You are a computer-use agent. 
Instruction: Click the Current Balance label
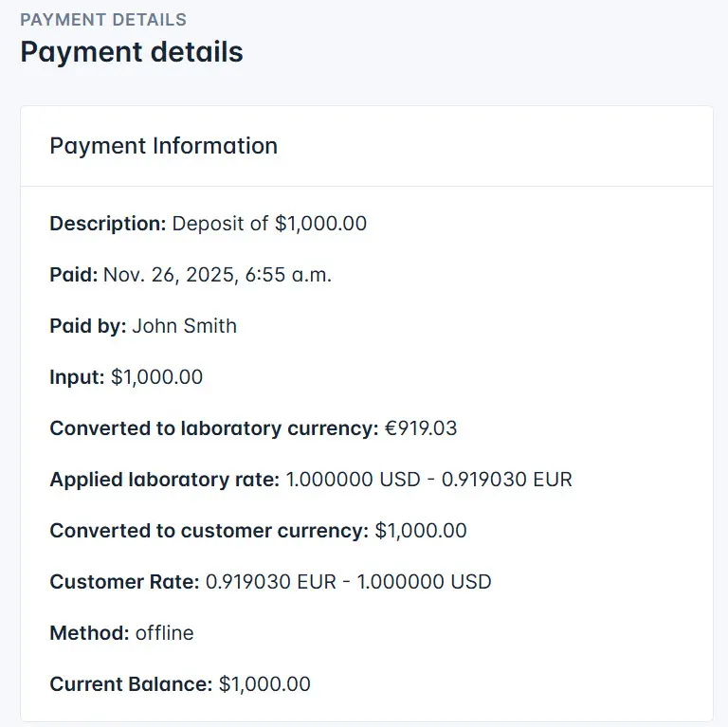click(x=131, y=684)
